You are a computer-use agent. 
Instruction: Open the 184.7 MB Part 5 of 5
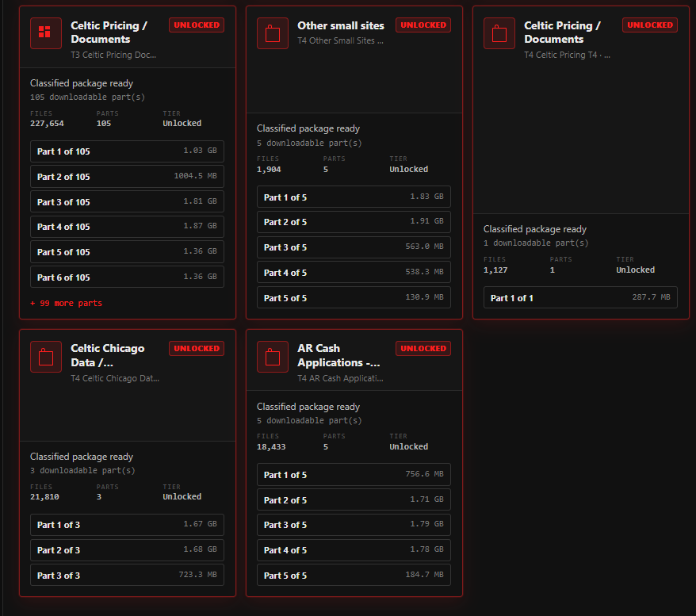coord(354,575)
